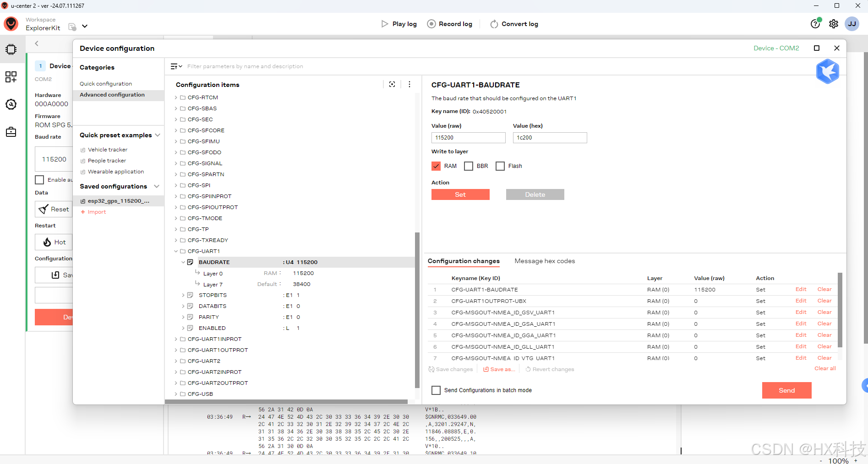Viewport: 868px width, 464px height.
Task: Click the Send button
Action: click(786, 390)
